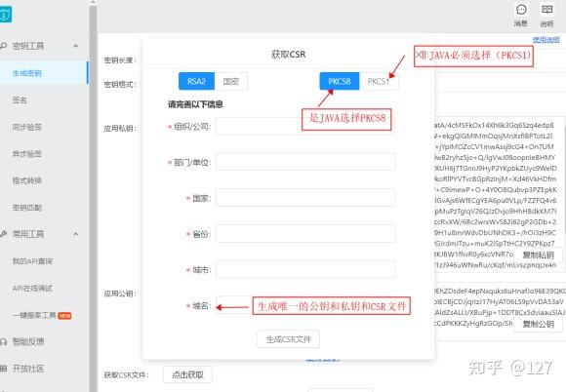Select the PKCS8 key format
Viewport: 566px width, 392px height.
pyautogui.click(x=340, y=81)
